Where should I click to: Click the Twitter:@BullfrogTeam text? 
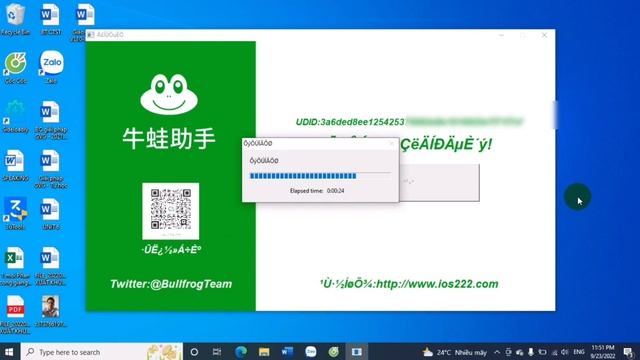(171, 284)
